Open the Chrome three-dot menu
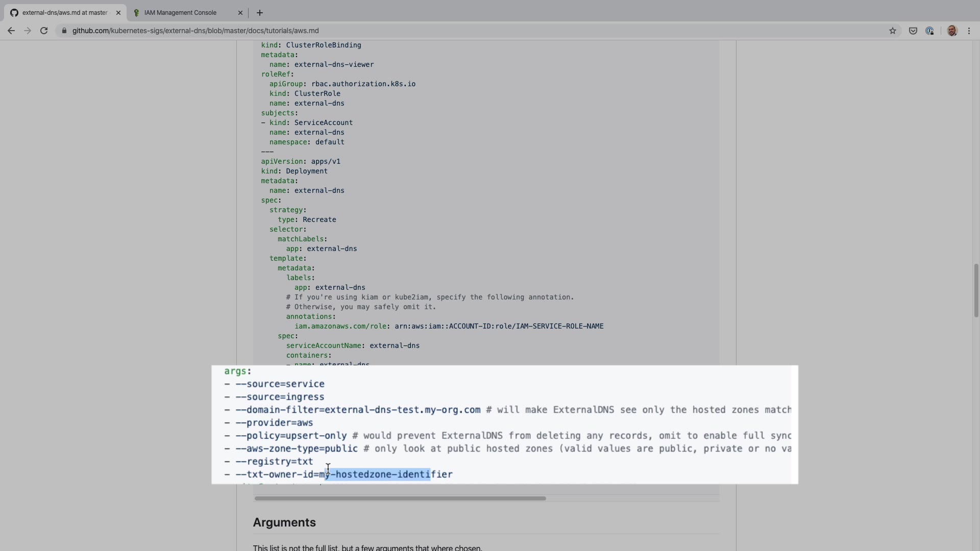 [969, 31]
